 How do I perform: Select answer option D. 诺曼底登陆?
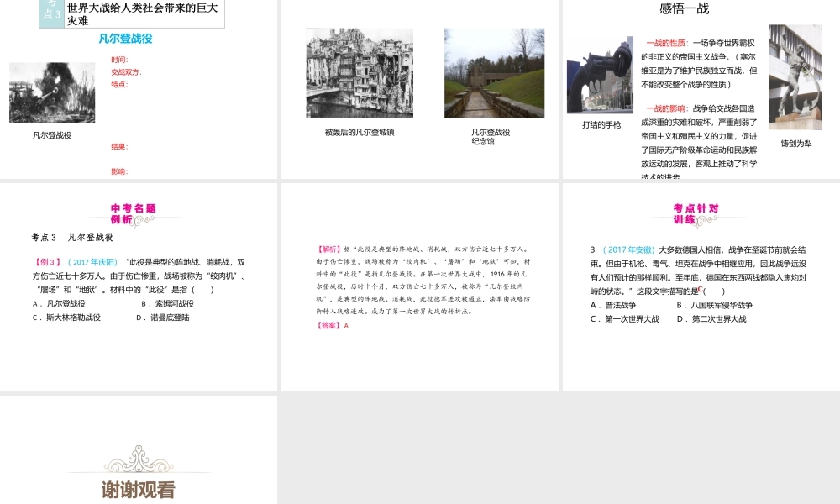(x=163, y=318)
